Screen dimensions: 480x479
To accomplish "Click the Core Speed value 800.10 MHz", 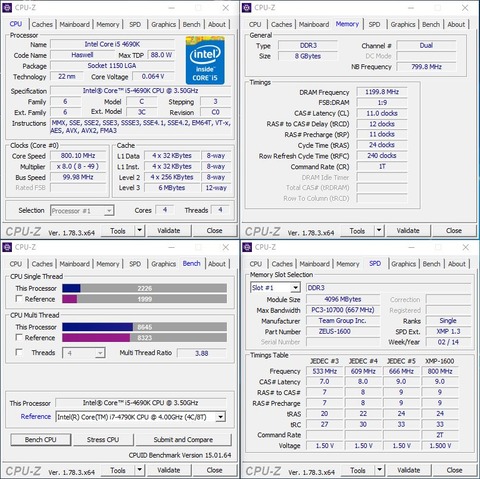I will tap(78, 156).
